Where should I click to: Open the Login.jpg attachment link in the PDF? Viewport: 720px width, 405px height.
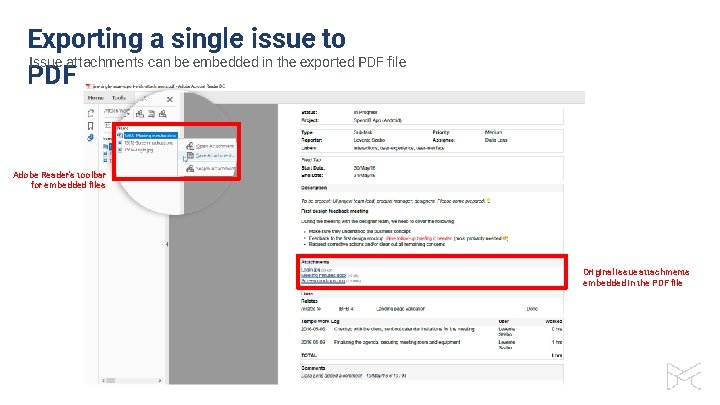310,270
